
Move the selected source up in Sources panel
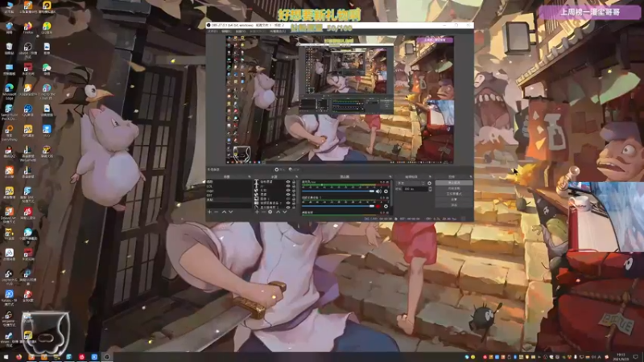tap(278, 212)
